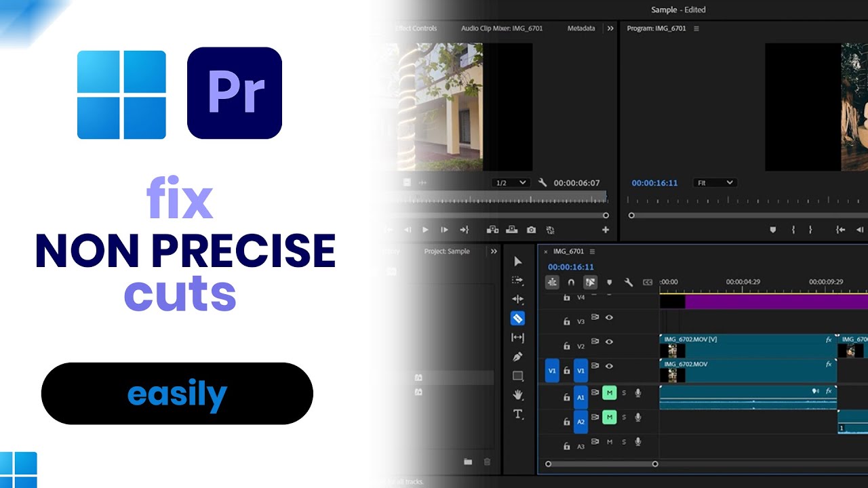Click Mark In in Program monitor
868x488 pixels.
(793, 230)
